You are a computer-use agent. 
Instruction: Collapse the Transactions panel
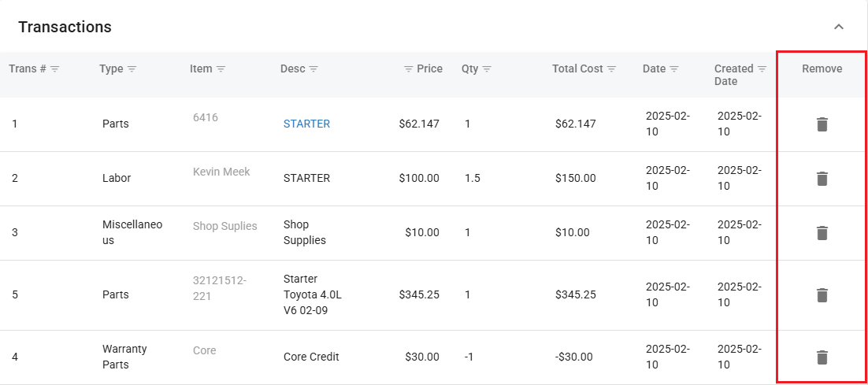pyautogui.click(x=839, y=27)
